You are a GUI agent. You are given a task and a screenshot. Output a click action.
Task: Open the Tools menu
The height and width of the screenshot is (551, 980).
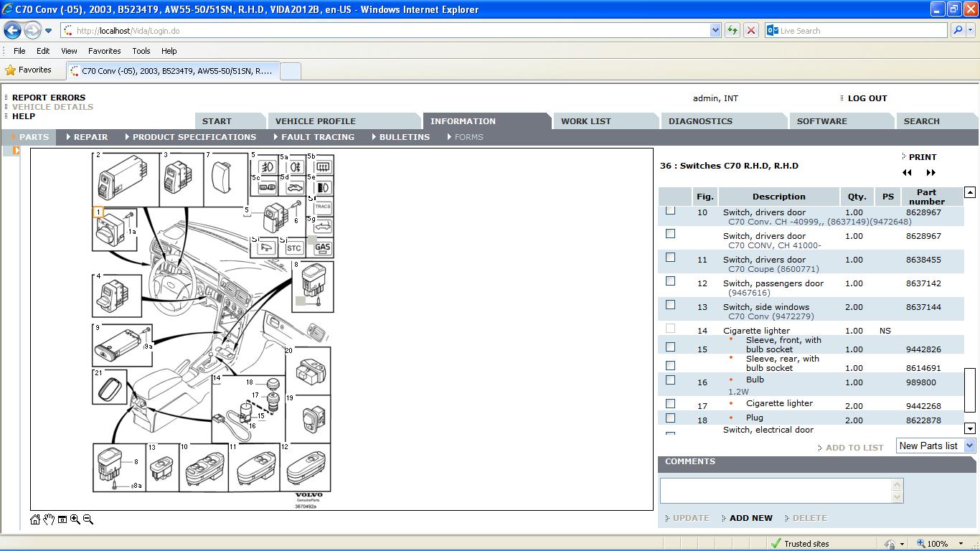coord(141,51)
